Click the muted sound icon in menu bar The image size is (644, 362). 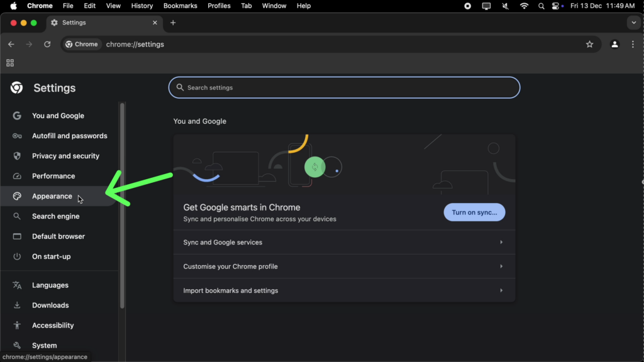coord(505,6)
